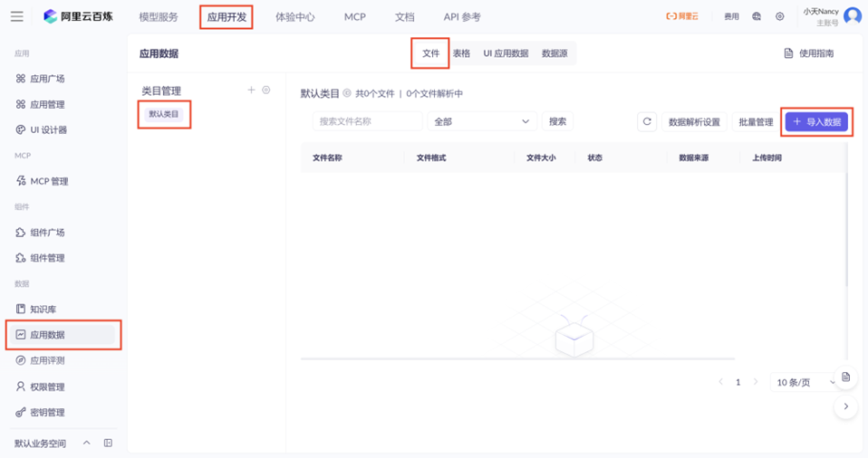Open the 模型服务 top menu
This screenshot has width=868, height=458.
pos(159,17)
